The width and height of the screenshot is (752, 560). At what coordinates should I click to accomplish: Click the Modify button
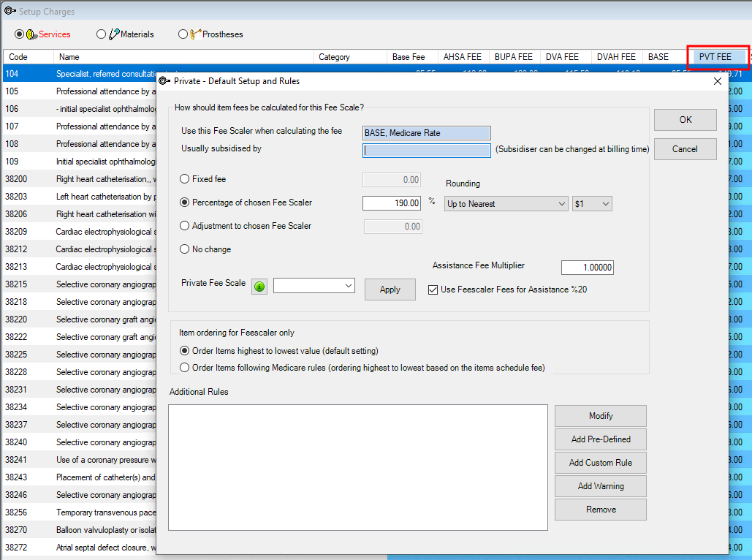pyautogui.click(x=601, y=416)
